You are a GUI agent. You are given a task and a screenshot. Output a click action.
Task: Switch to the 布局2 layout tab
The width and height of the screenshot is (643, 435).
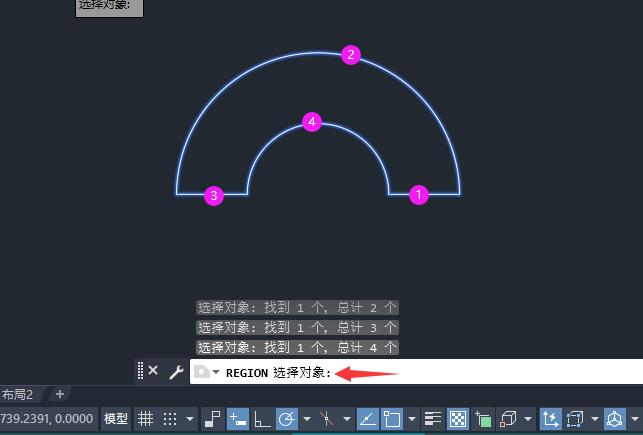point(18,394)
